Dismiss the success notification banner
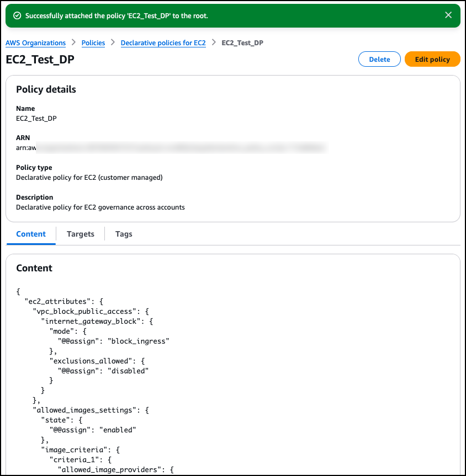The width and height of the screenshot is (466, 476). click(448, 15)
